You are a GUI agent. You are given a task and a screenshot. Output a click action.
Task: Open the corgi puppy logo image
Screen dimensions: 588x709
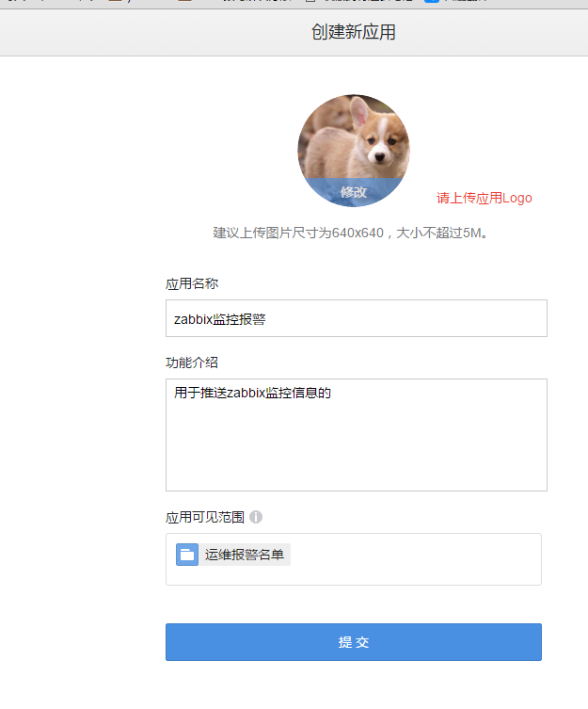(354, 151)
